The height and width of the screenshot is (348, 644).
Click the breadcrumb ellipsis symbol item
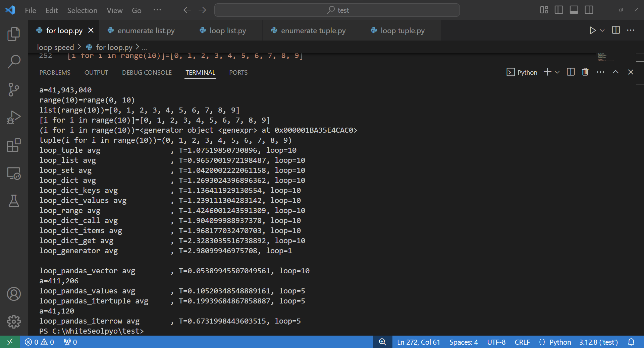[x=144, y=48]
